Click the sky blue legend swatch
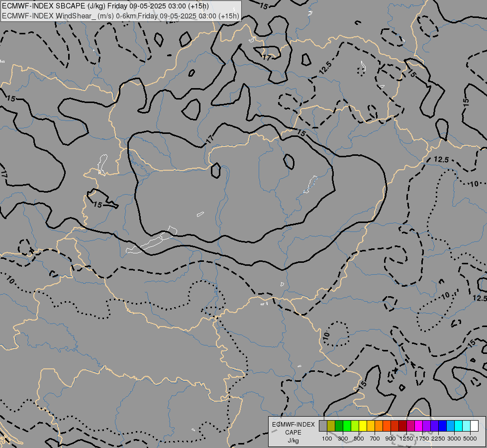 [450, 426]
